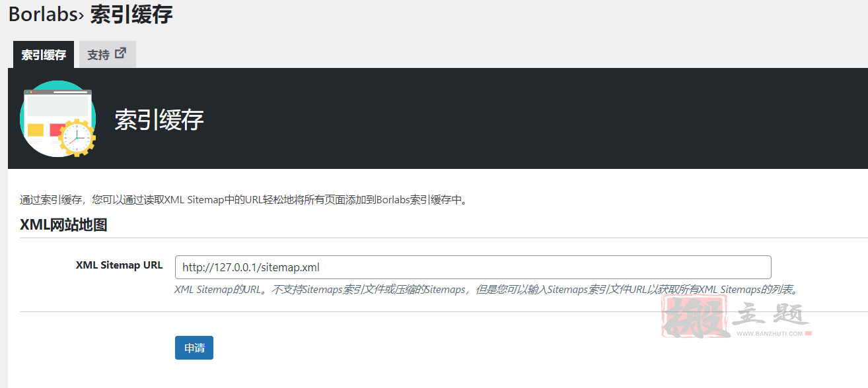Click the italic help text below URL field
The width and height of the screenshot is (868, 388).
pos(488,289)
